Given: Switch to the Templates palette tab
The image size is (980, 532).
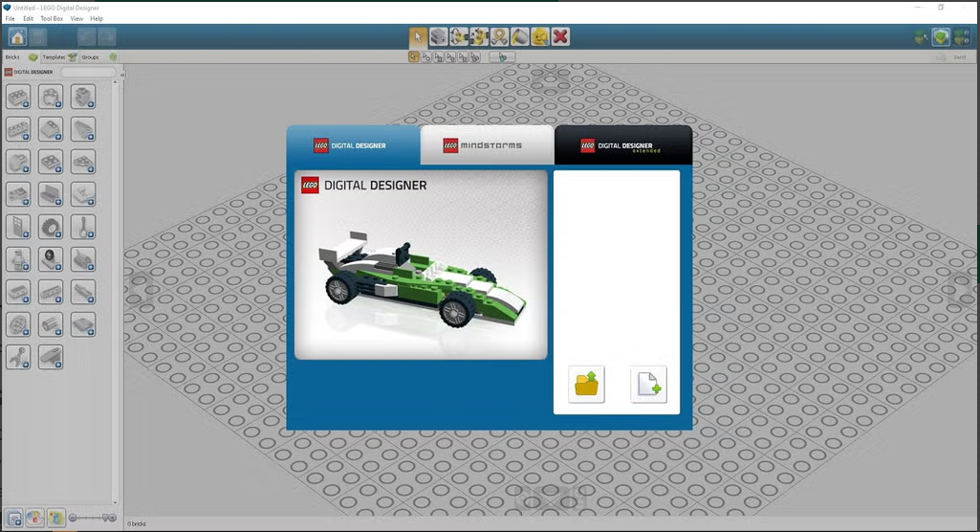Looking at the screenshot, I should pos(59,56).
